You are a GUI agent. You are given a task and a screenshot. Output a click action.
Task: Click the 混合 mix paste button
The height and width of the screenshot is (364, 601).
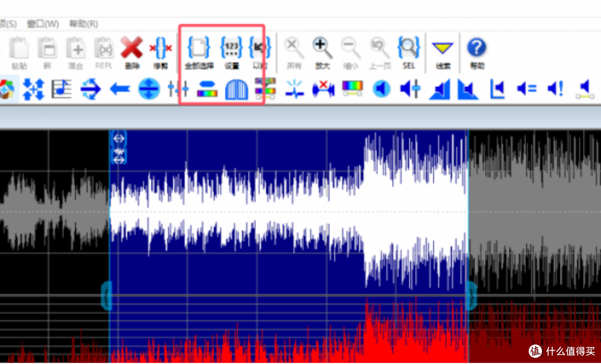tap(76, 53)
